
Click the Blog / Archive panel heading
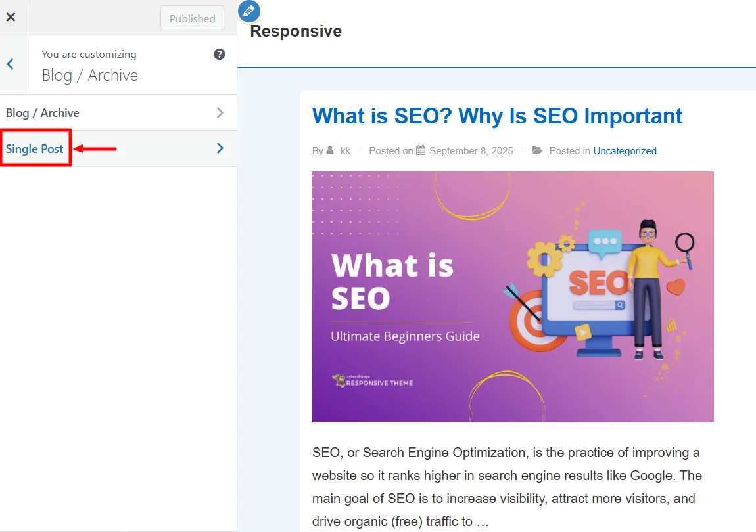point(89,75)
